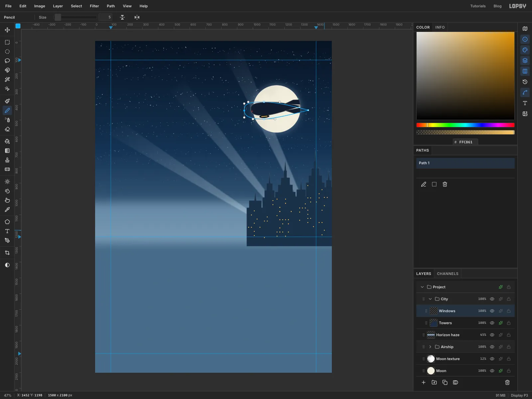Hide the Towers layer

(492, 323)
